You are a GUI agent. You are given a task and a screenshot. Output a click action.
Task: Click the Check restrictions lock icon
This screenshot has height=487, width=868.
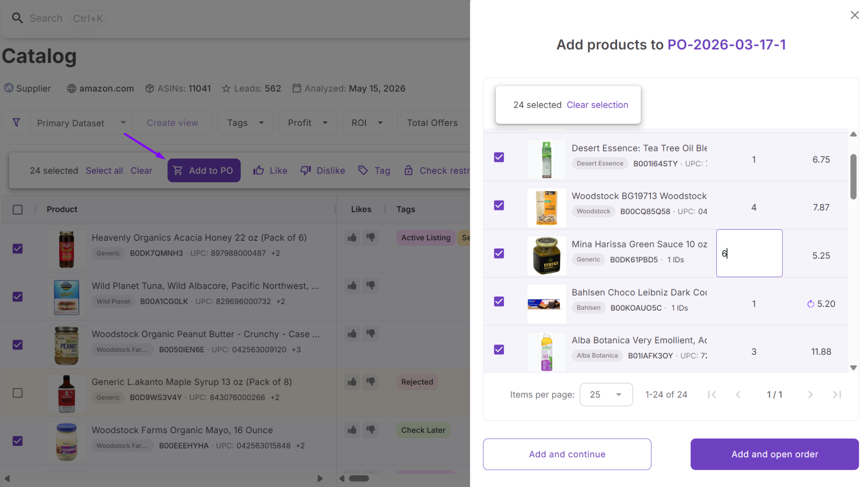click(409, 170)
